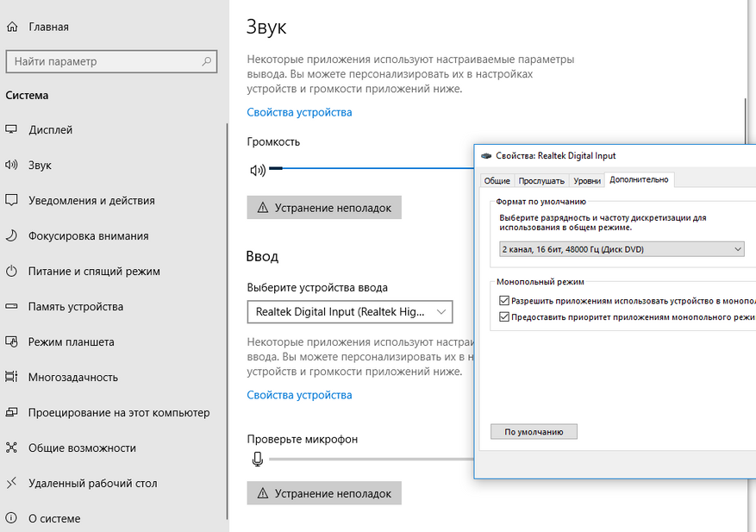Switch to the Уровни tab
Image resolution: width=756 pixels, height=532 pixels.
[x=587, y=180]
